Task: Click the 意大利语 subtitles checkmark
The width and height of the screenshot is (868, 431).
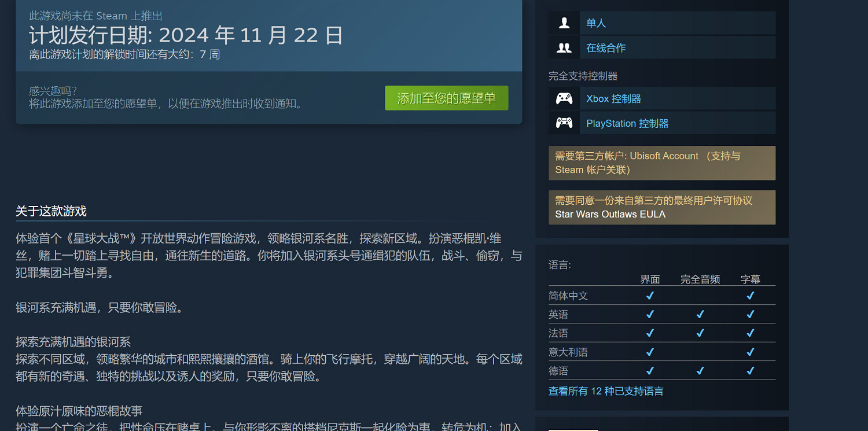Action: pyautogui.click(x=750, y=351)
